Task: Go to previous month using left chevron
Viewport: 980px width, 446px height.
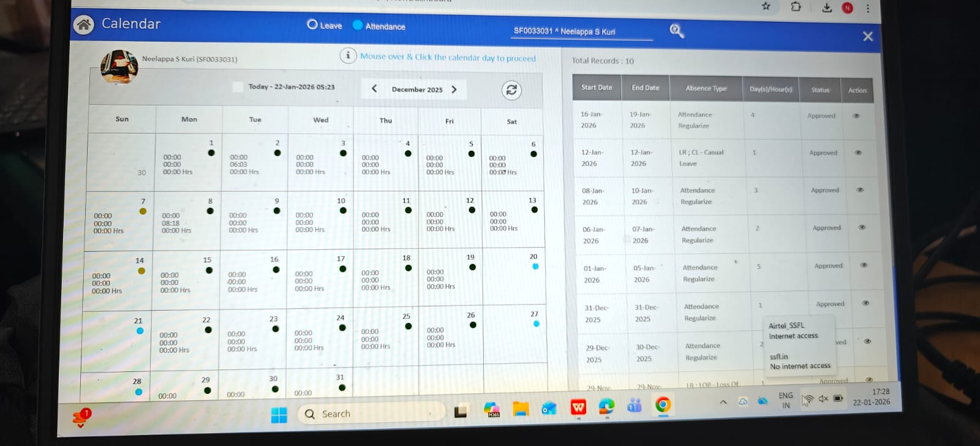Action: (374, 89)
